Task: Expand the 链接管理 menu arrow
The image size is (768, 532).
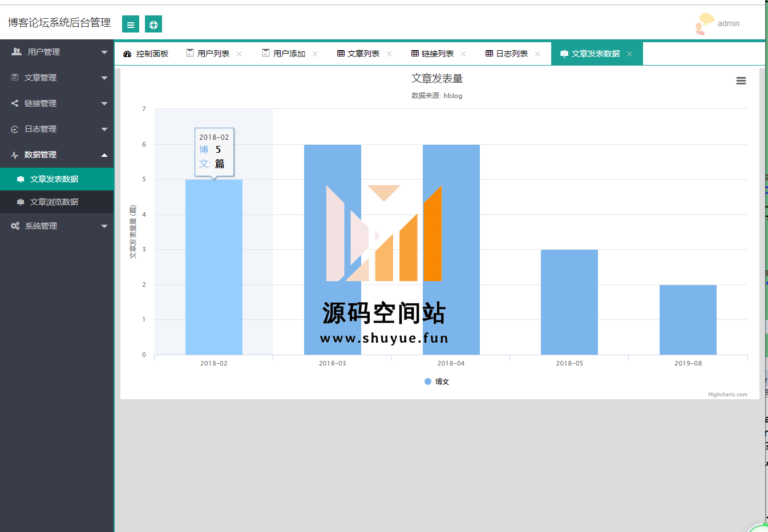Action: pos(104,104)
